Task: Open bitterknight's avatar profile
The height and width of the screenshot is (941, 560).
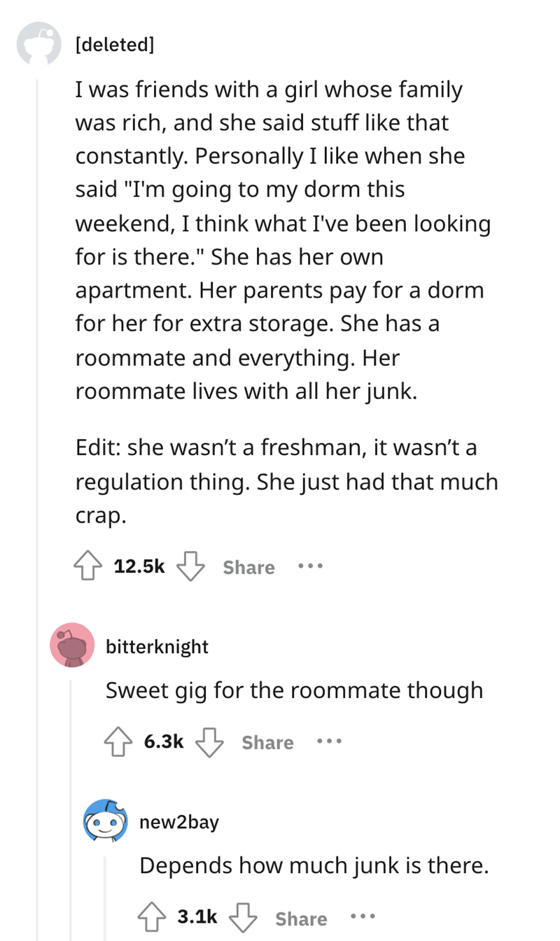Action: (x=71, y=645)
